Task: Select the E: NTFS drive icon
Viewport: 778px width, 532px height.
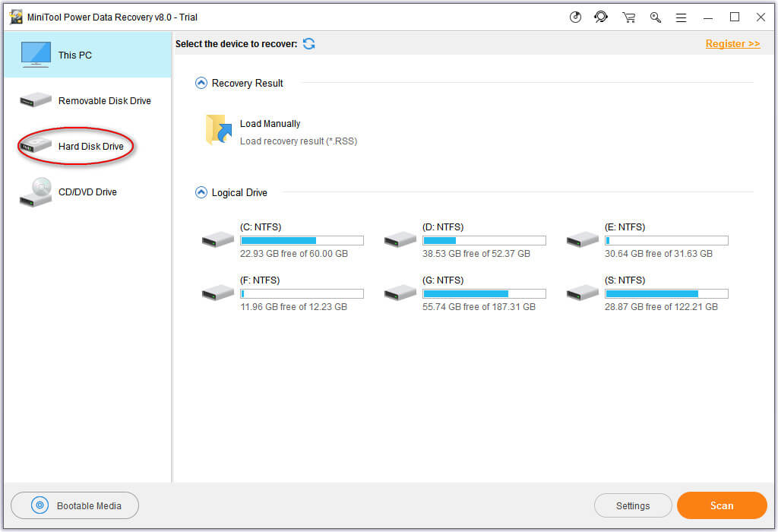Action: click(x=583, y=239)
